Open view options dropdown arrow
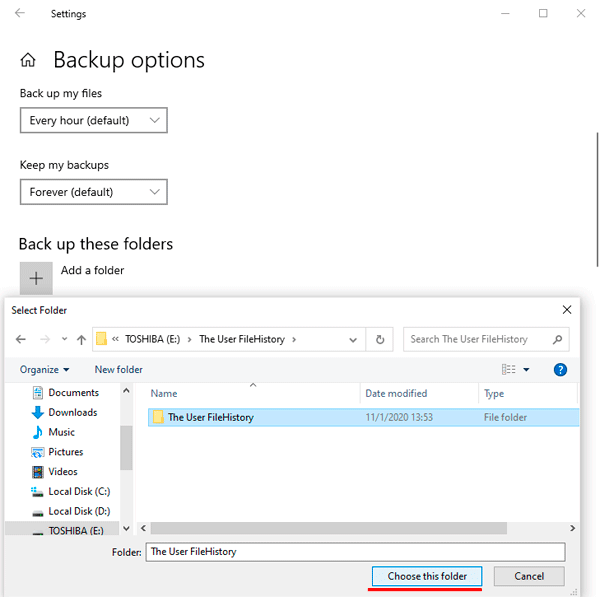This screenshot has width=600, height=597. tap(526, 370)
